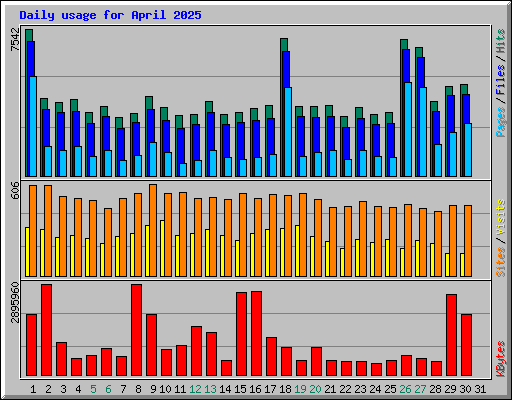Click the red KBytes bar for day 12
Viewport: 512px width, 400px height.
pyautogui.click(x=197, y=351)
